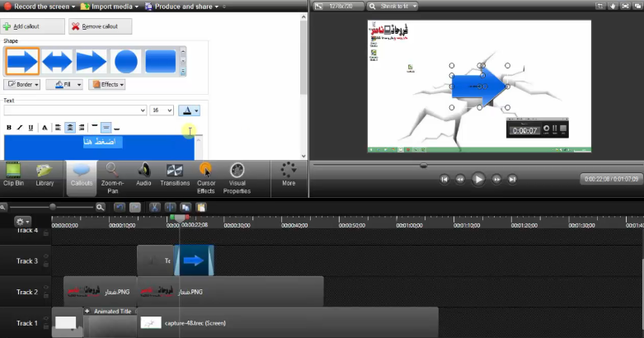The width and height of the screenshot is (644, 338).
Task: Activate pan hand mode in preview
Action: tap(612, 6)
